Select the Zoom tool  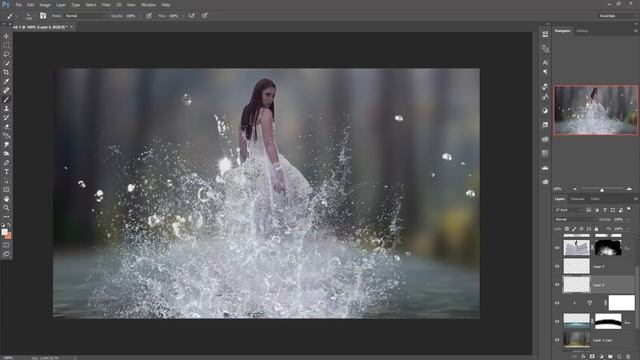(6, 208)
